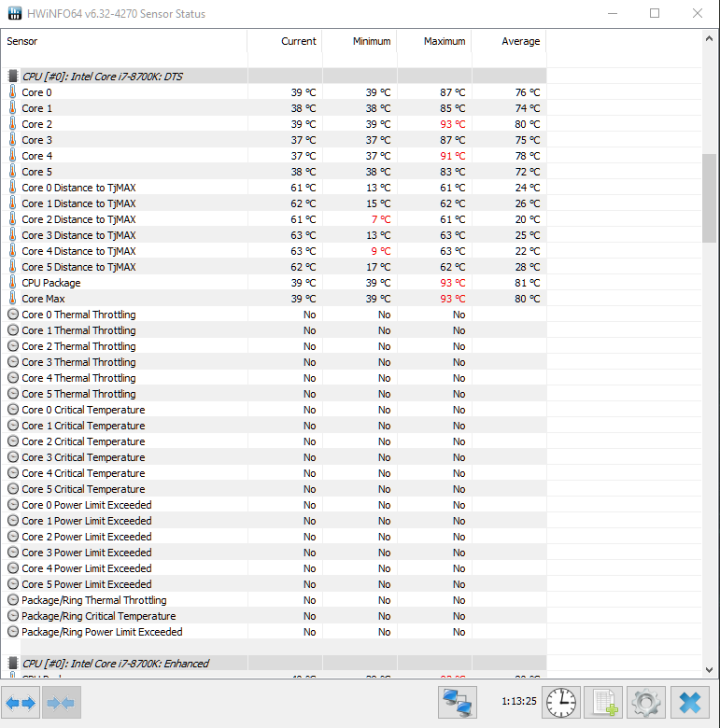
Task: Select Core 0 Critical Temperature row
Action: [274, 410]
